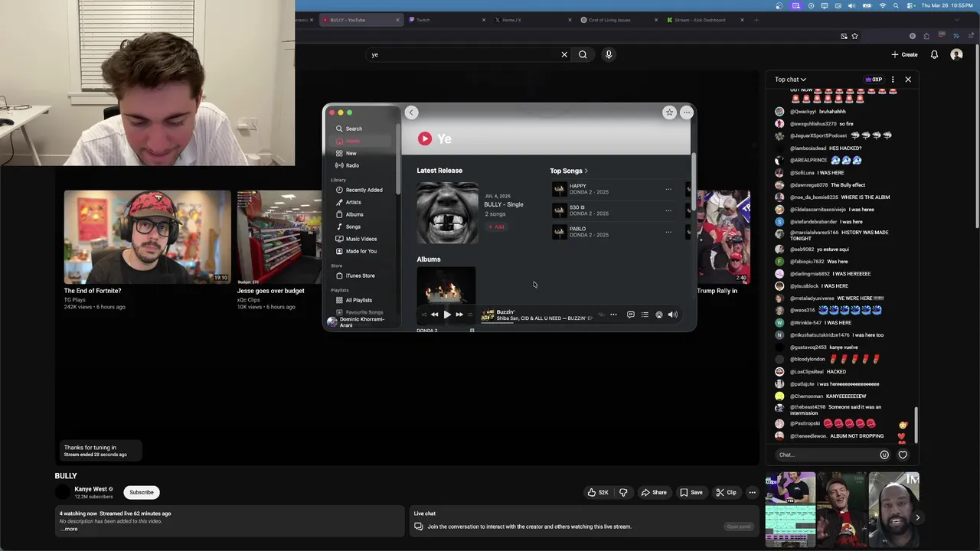Save the video to playlist
The height and width of the screenshot is (551, 980).
tap(691, 492)
